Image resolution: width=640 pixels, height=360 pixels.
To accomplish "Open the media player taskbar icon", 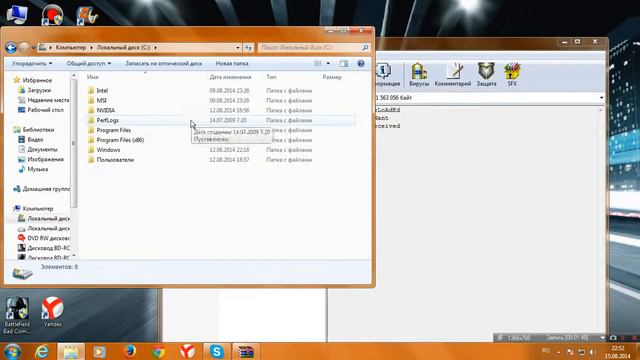I will point(99,351).
